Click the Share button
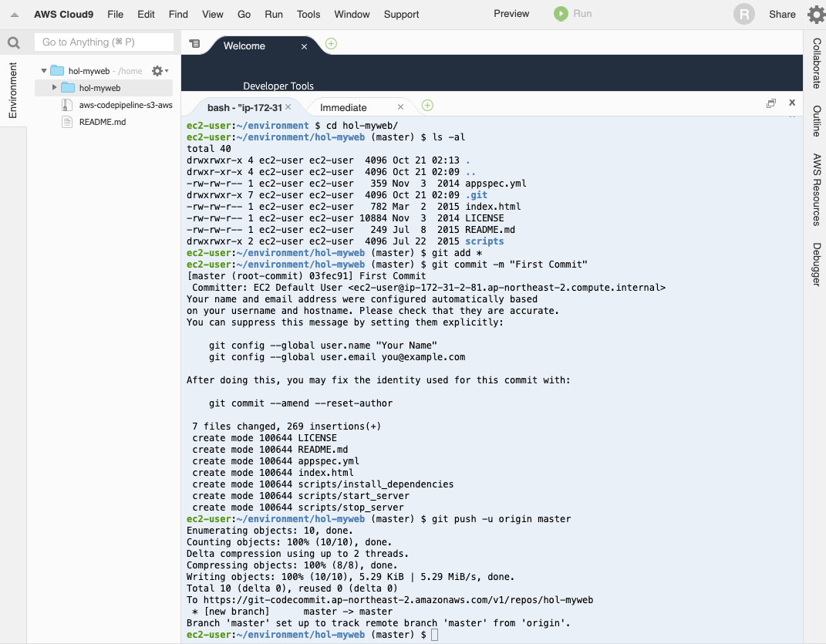The height and width of the screenshot is (644, 826). click(782, 14)
